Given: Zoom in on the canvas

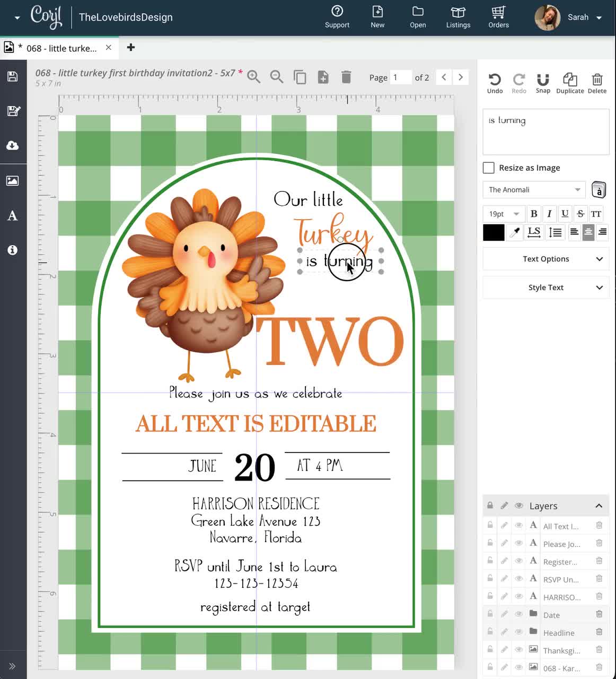Looking at the screenshot, I should [253, 76].
